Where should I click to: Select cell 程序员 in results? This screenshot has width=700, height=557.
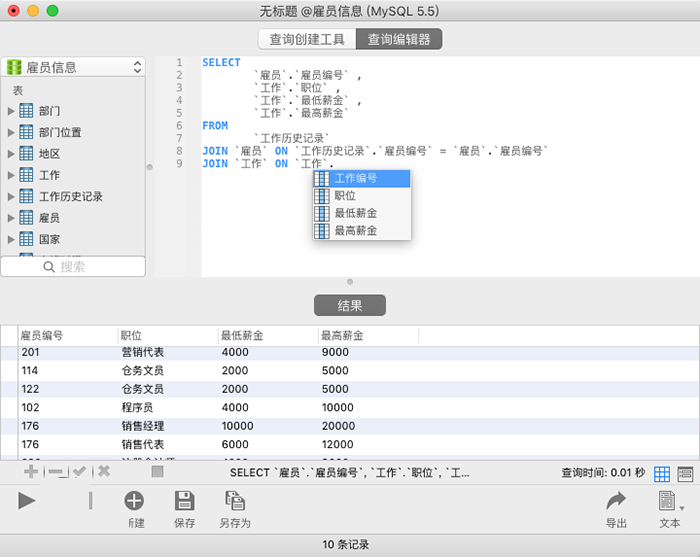pyautogui.click(x=138, y=407)
